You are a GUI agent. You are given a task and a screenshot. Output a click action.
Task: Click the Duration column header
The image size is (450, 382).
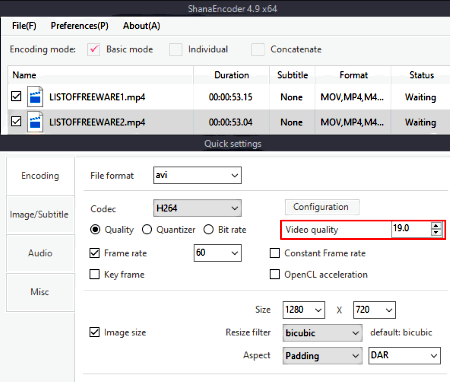pos(231,75)
